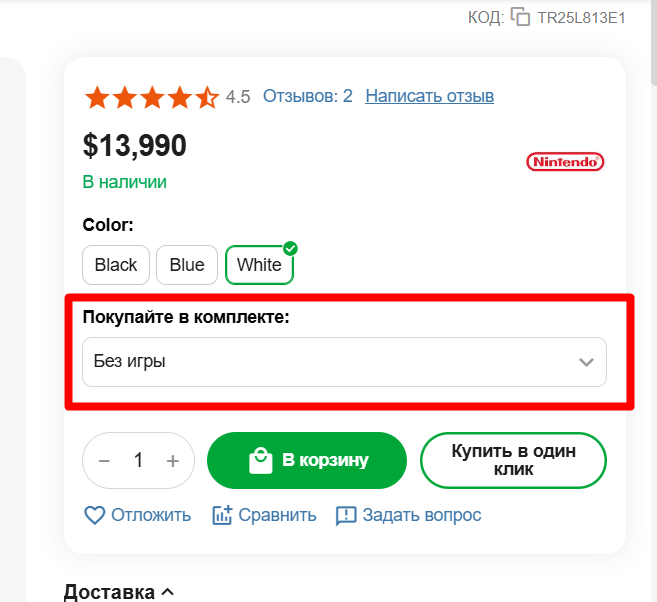Image resolution: width=657 pixels, height=602 pixels.
Task: Click the five-star rating stars
Action: 152,97
